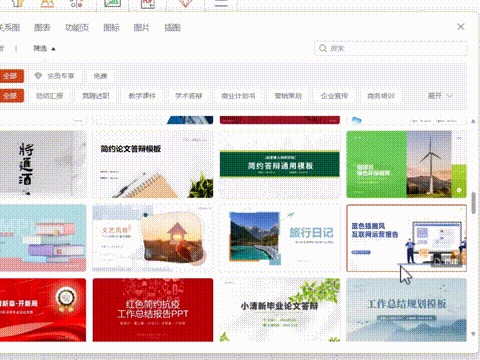
Task: Click the picture icon in top toolbar
Action: tap(112, 3)
